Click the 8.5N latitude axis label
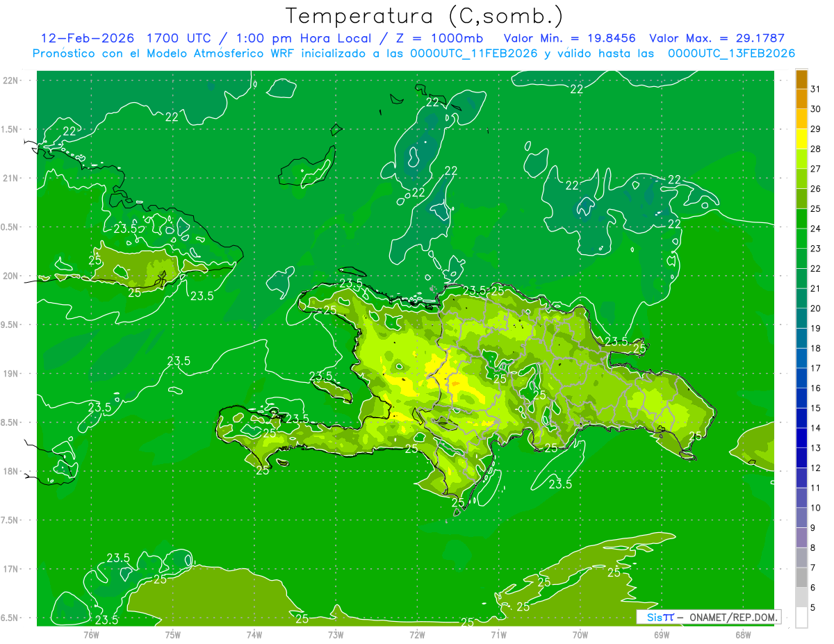The width and height of the screenshot is (834, 644). click(x=9, y=422)
